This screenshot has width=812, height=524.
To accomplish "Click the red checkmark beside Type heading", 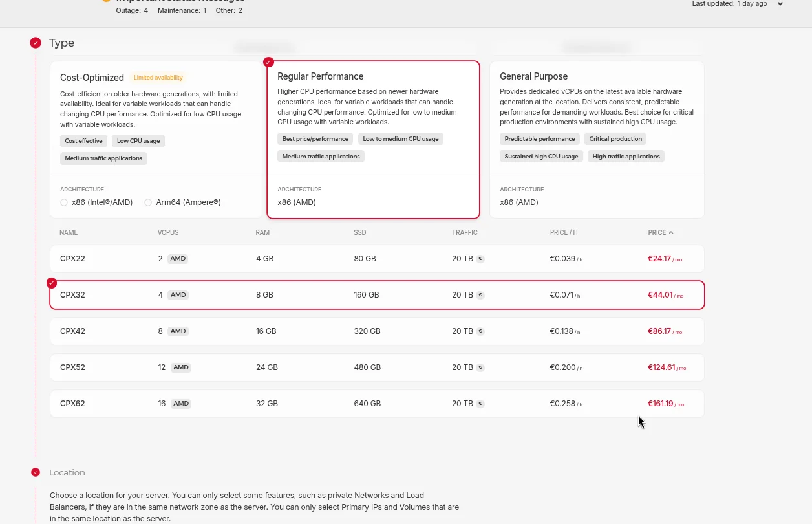I will 36,43.
